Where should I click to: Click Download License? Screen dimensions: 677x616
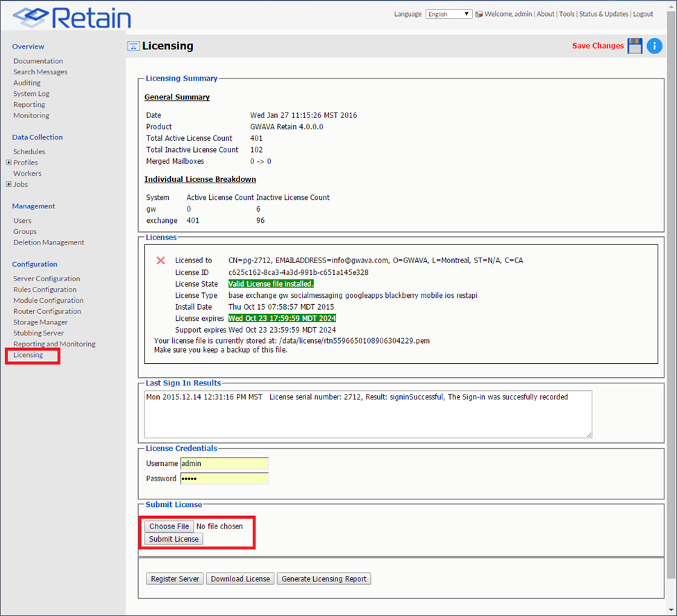pos(240,578)
